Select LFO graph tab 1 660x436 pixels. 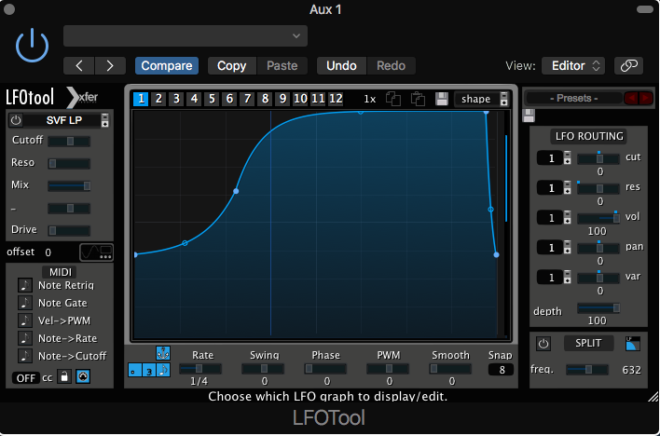141,99
